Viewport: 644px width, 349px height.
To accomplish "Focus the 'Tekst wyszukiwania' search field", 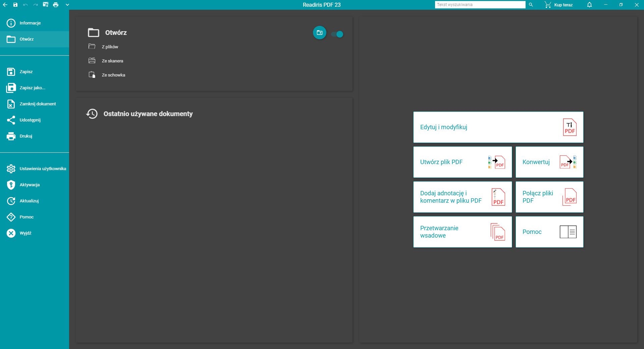I will 480,5.
